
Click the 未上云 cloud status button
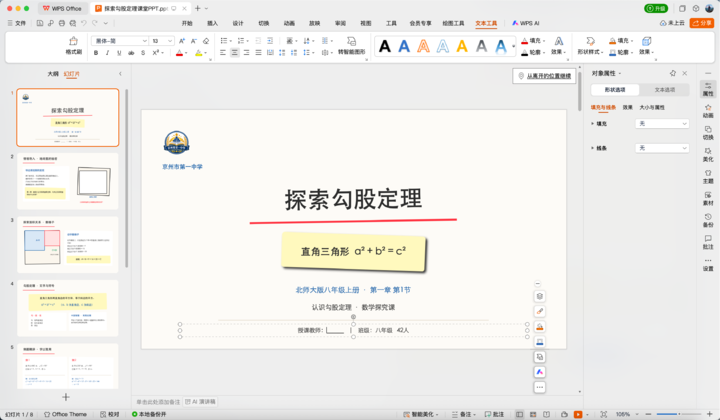coord(672,22)
